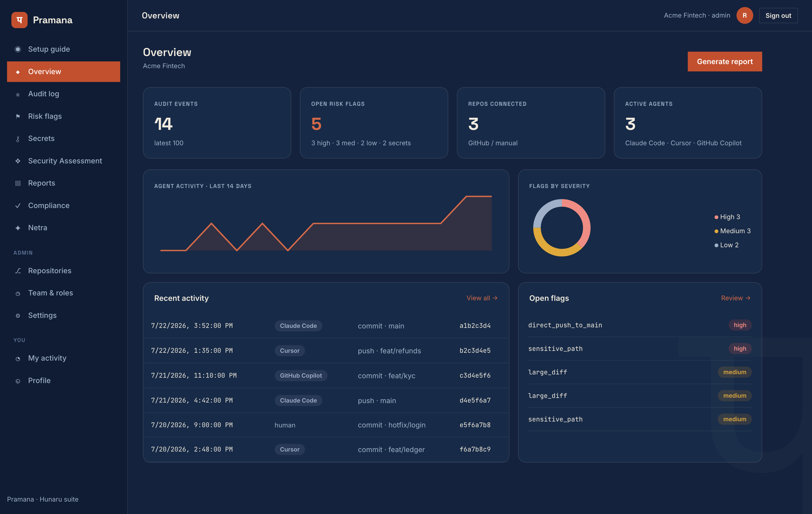Click the Low 2 legend swatch
Screen dimensions: 812x514
point(716,245)
